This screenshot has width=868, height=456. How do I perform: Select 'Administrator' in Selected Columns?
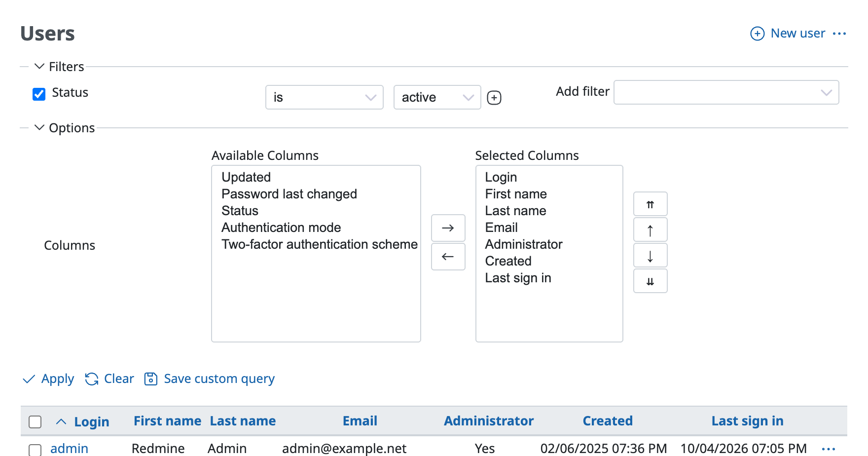click(x=549, y=244)
